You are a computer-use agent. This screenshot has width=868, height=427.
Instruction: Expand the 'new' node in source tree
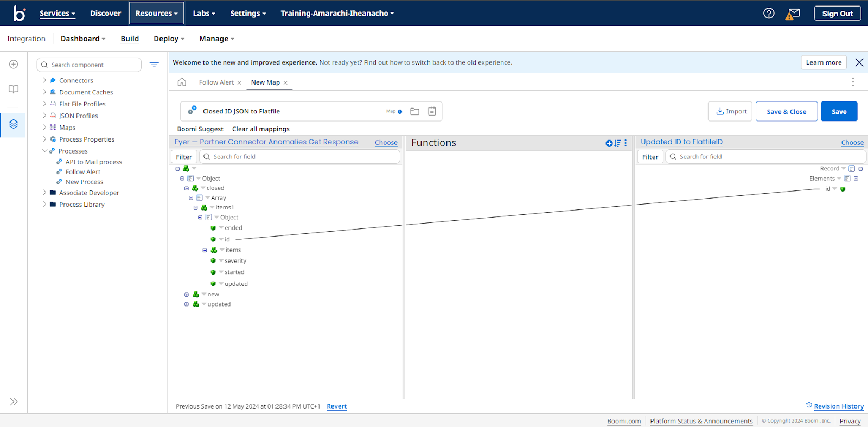tap(187, 295)
